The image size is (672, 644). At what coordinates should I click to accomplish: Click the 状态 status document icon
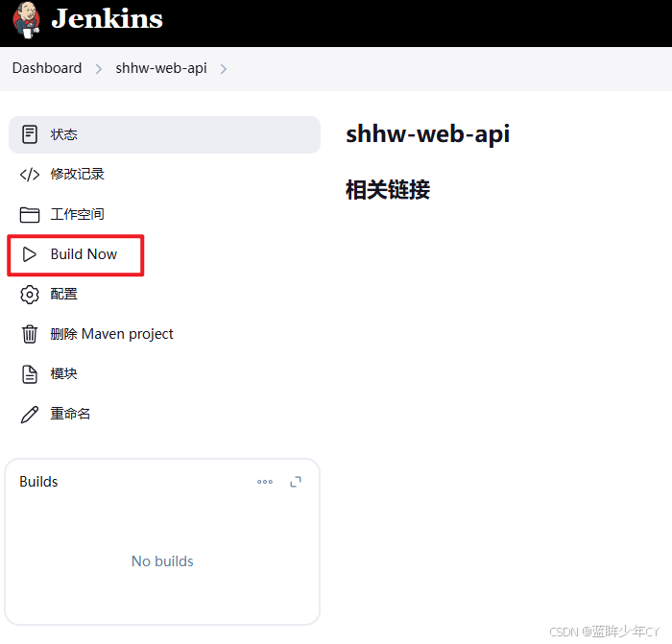[30, 134]
